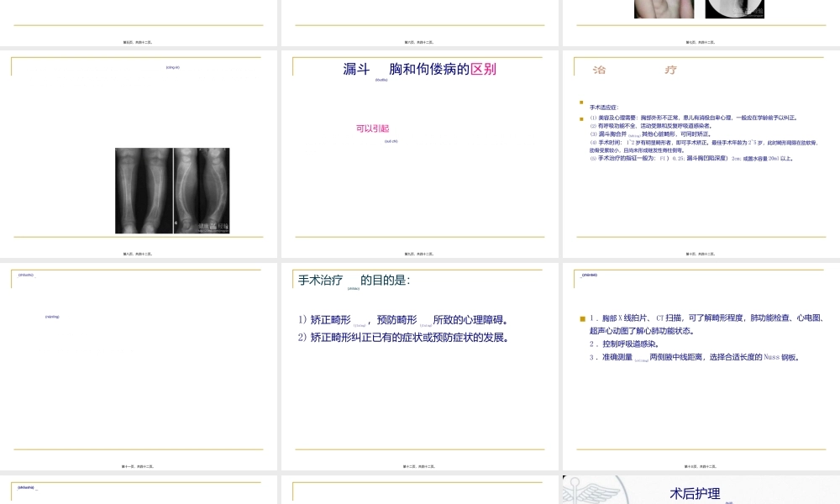Screen dimensions: 840x504
Task: Select the hand photo on the top-right slide
Action: tap(663, 8)
